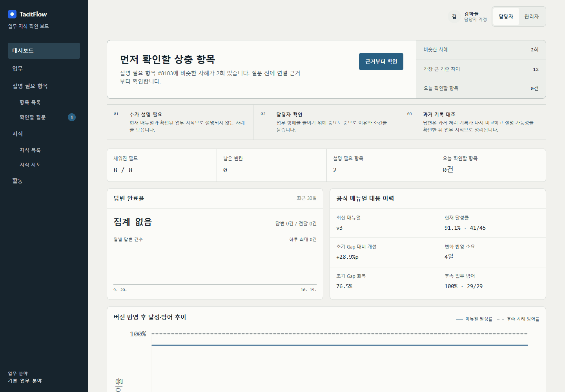Screen dimensions: 565x392
Task: Switch to 담당자 role toggle
Action: pos(506,16)
